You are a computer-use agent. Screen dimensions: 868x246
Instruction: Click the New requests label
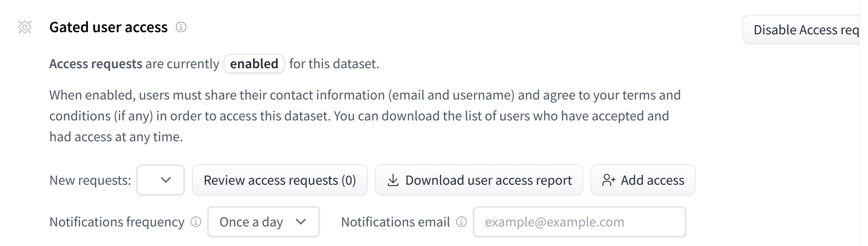click(x=90, y=180)
